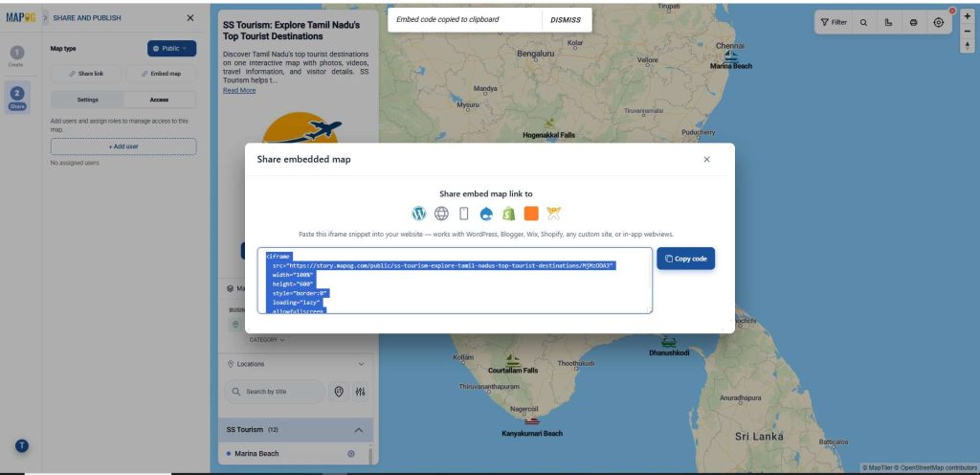Viewport: 980px width, 475px height.
Task: Switch to the Access tab
Action: pos(160,100)
